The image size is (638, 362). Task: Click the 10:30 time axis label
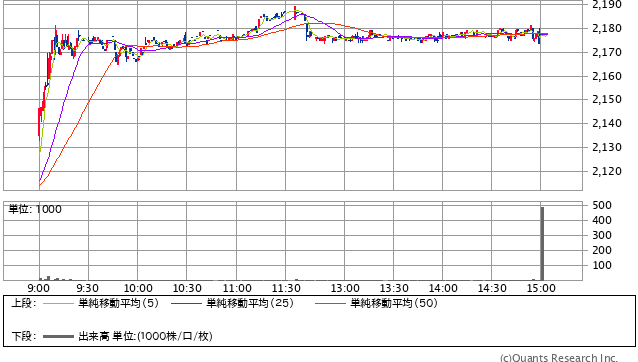pyautogui.click(x=187, y=288)
